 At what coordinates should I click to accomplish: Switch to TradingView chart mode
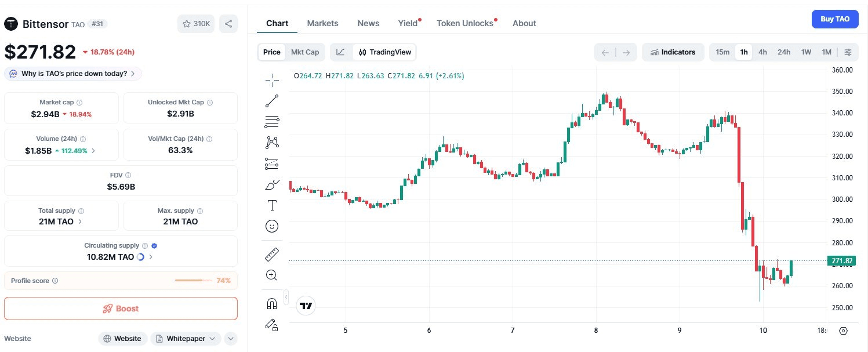pyautogui.click(x=385, y=52)
